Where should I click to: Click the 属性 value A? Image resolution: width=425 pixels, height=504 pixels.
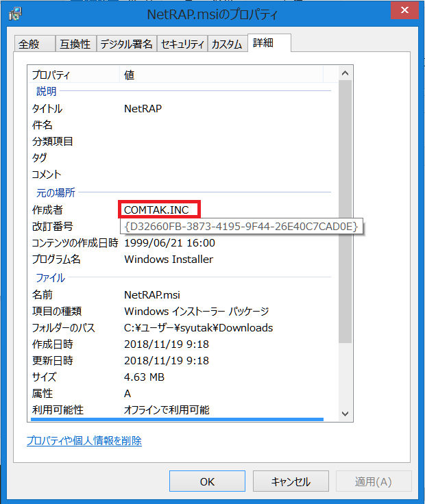[127, 394]
